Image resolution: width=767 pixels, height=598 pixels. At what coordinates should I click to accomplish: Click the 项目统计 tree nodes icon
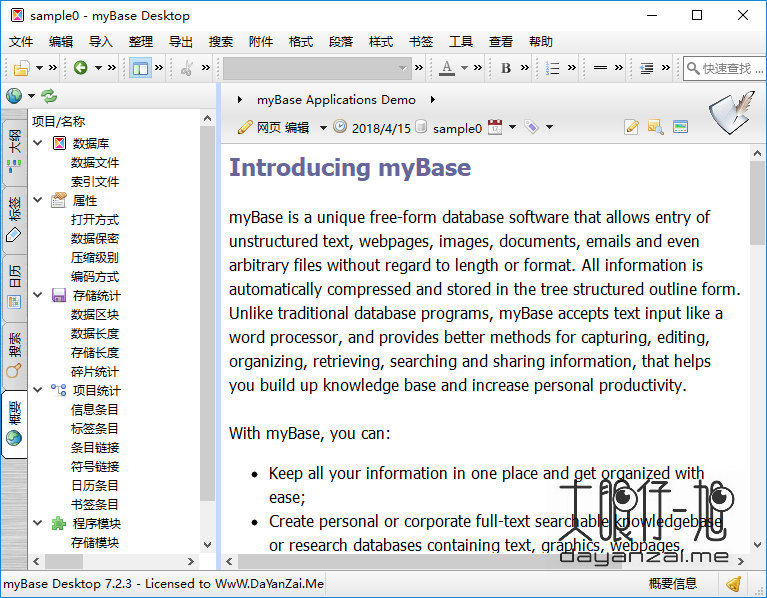tap(59, 390)
